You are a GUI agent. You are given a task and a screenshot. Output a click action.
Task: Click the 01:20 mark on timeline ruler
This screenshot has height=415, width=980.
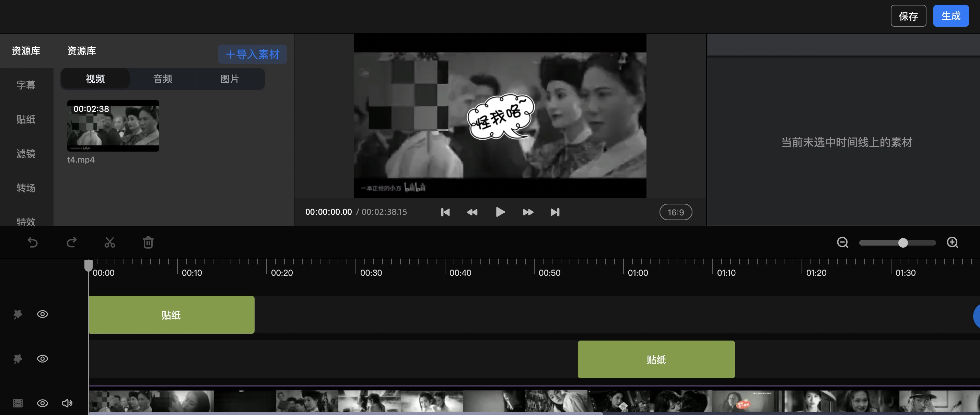click(x=816, y=273)
